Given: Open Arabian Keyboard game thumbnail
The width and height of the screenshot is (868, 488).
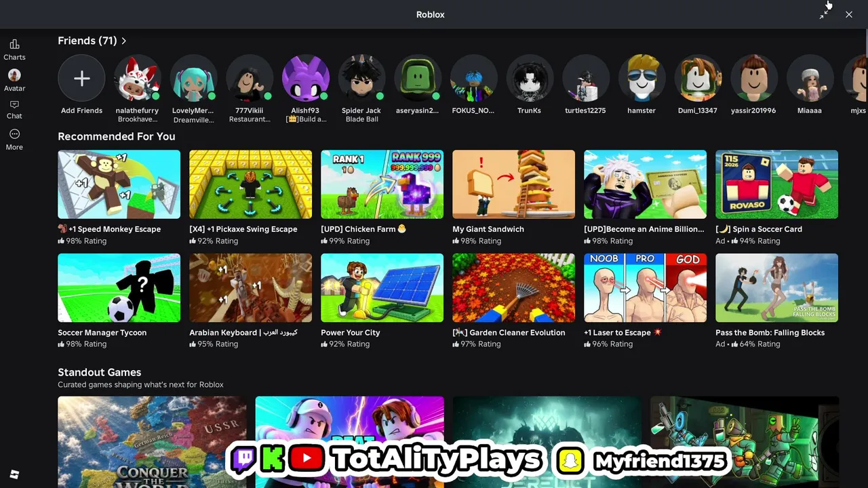Looking at the screenshot, I should (251, 288).
